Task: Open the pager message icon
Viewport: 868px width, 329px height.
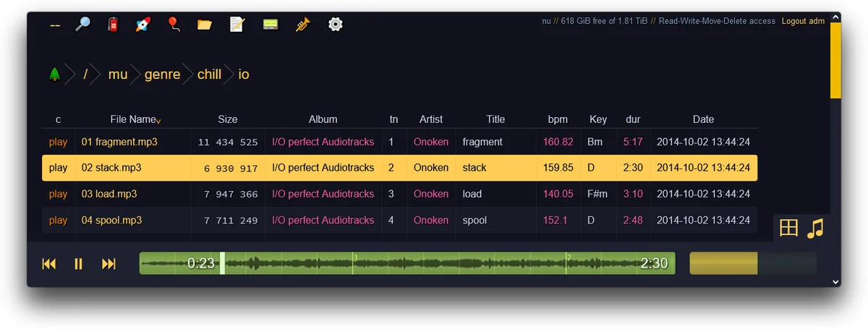Action: 270,25
